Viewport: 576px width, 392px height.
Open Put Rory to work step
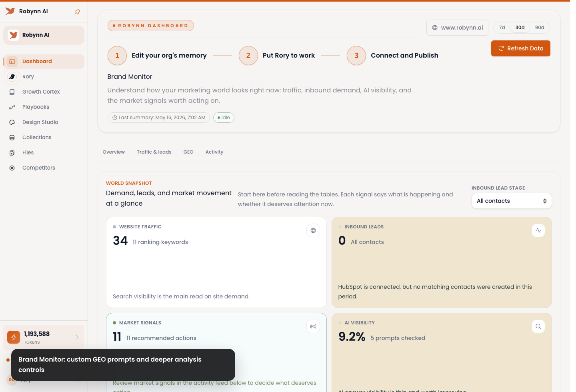pyautogui.click(x=289, y=56)
